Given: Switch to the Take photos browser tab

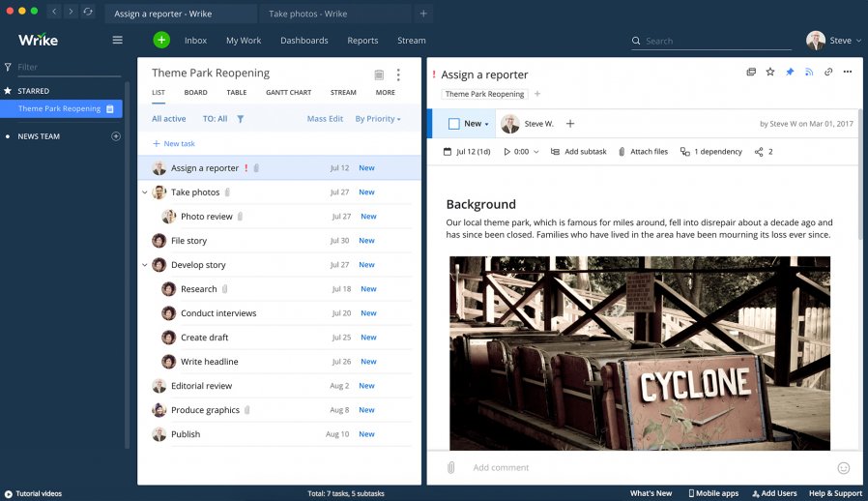Looking at the screenshot, I should pyautogui.click(x=334, y=14).
